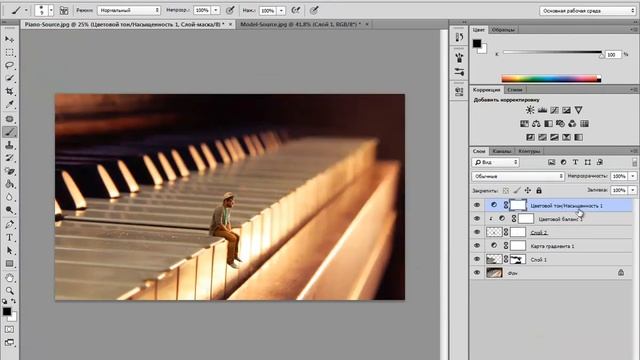Switch to the Контуры tab

pos(529,151)
